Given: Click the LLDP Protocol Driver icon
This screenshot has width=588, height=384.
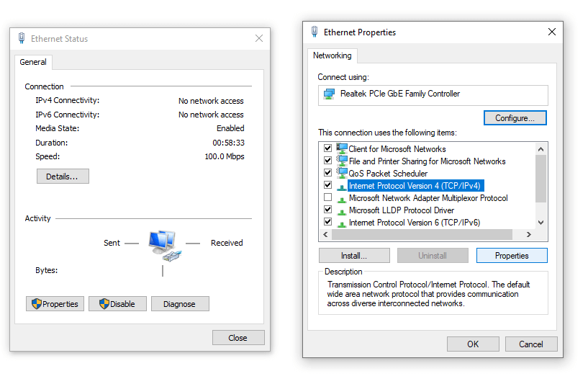Looking at the screenshot, I should point(342,211).
